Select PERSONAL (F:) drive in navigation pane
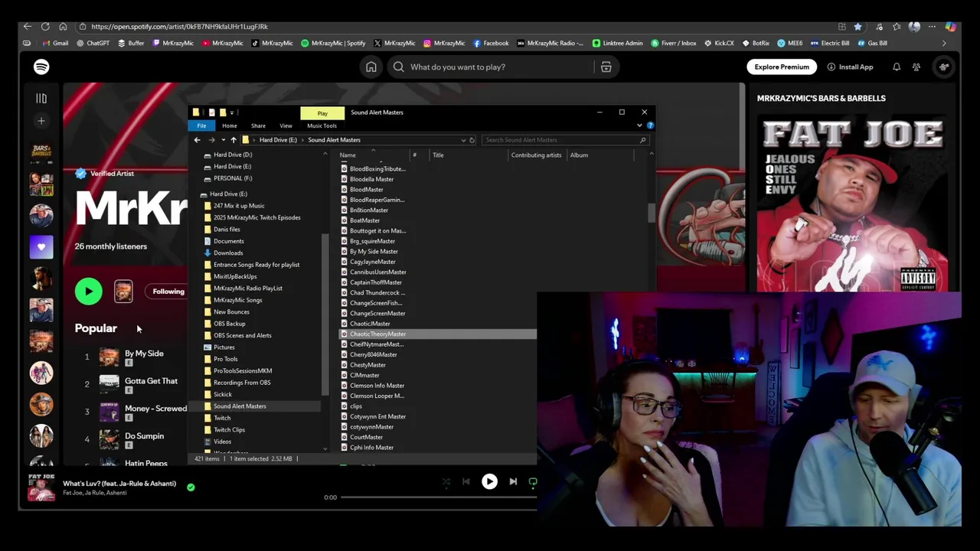 click(x=233, y=178)
